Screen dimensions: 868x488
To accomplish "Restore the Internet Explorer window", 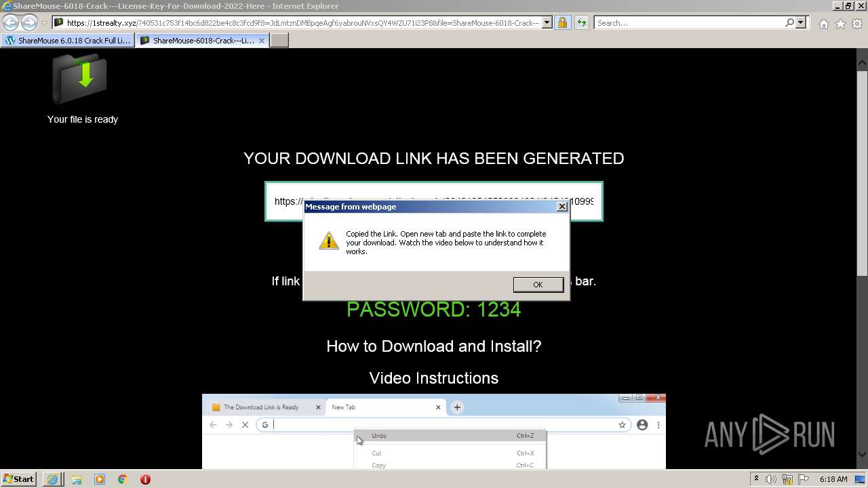I will pyautogui.click(x=848, y=6).
